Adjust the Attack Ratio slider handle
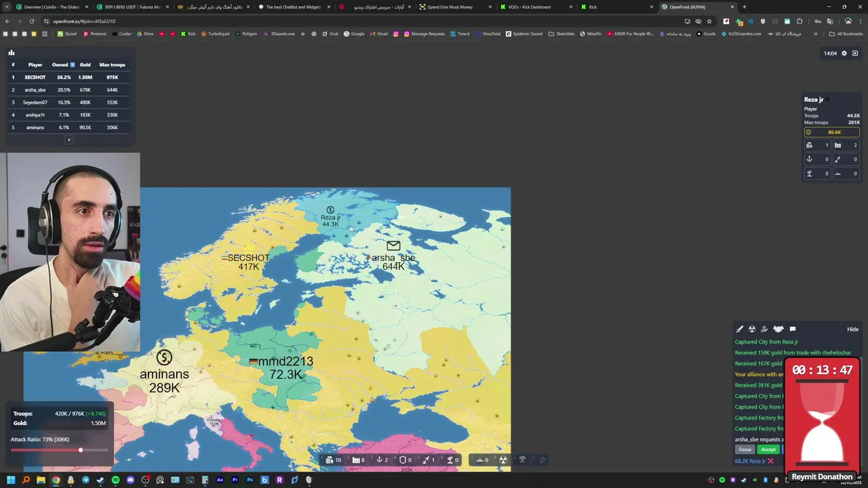This screenshot has width=868, height=488. 81,450
